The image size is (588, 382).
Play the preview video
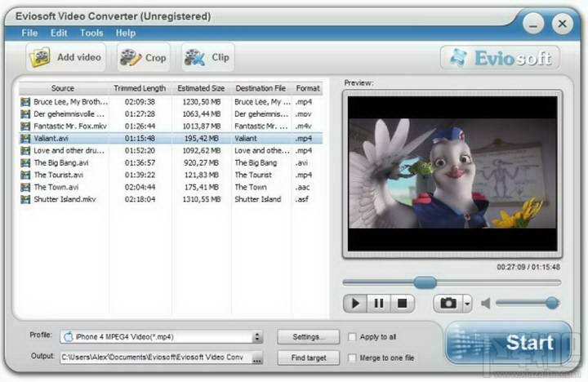point(355,304)
